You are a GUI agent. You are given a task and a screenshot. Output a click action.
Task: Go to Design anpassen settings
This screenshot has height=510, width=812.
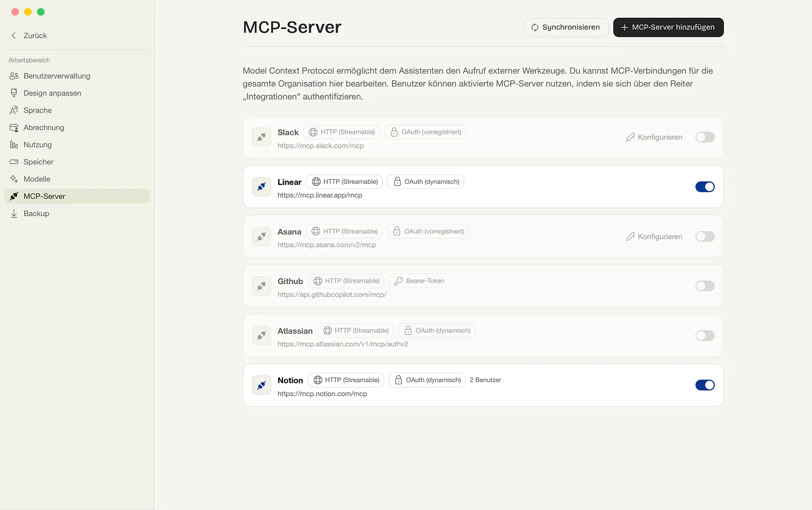[x=77, y=93]
